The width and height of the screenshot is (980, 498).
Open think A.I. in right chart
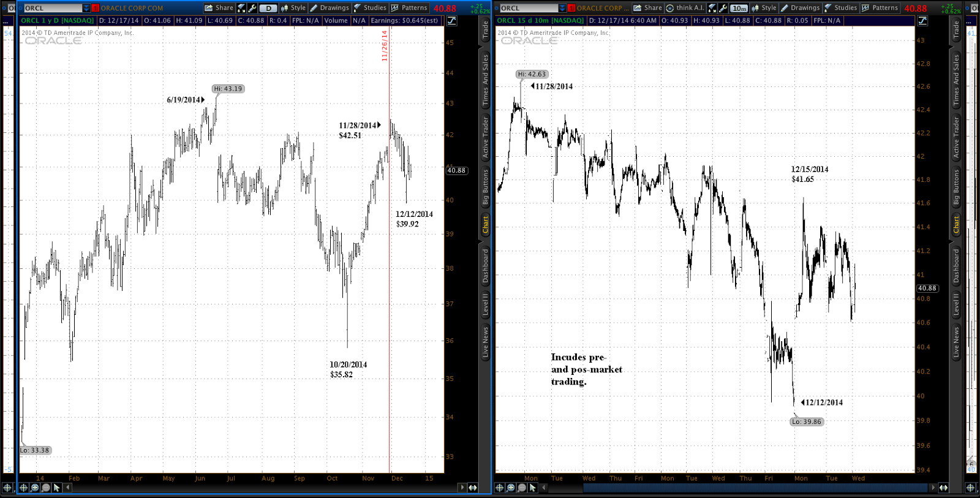685,8
